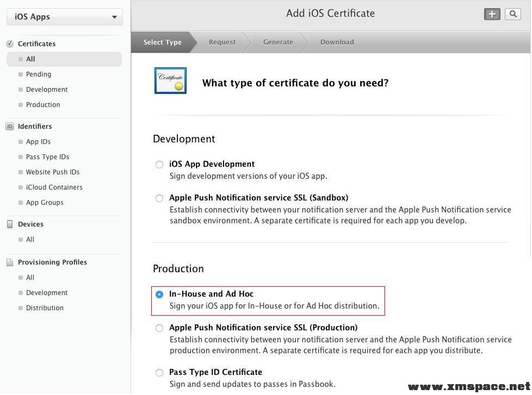Image resolution: width=532 pixels, height=395 pixels.
Task: Click 'Sign development versions of your iOS app.' text
Action: click(x=249, y=176)
